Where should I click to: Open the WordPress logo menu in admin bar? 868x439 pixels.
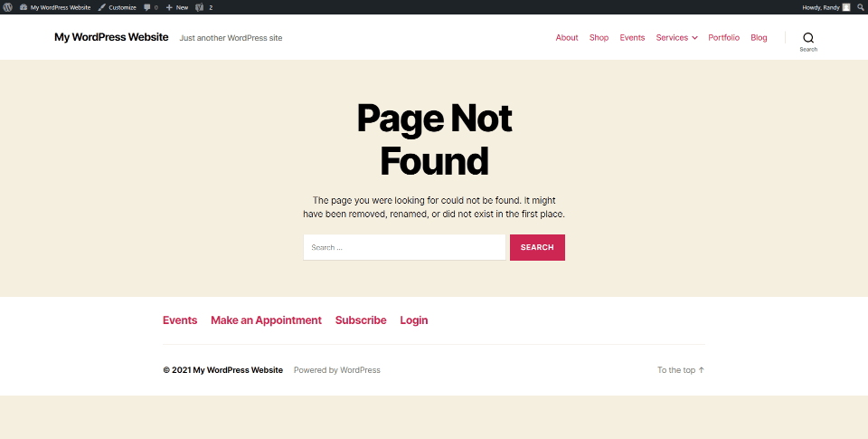click(x=8, y=7)
